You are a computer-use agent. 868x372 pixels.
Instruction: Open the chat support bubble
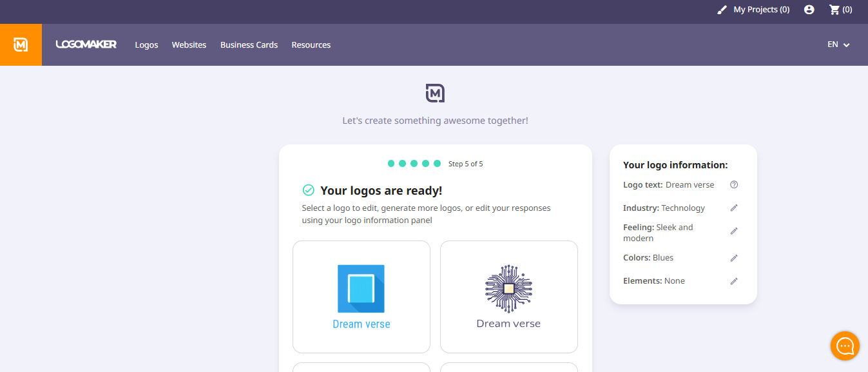pos(845,346)
